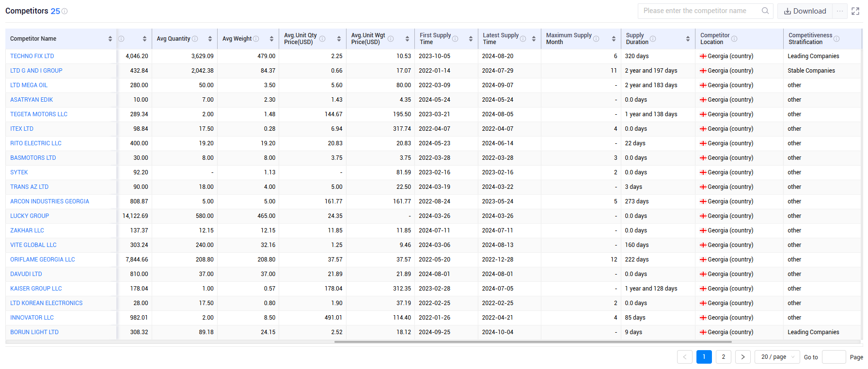Click Georgia (country) in ORIFLAME GEORGIA LLC row

point(730,260)
